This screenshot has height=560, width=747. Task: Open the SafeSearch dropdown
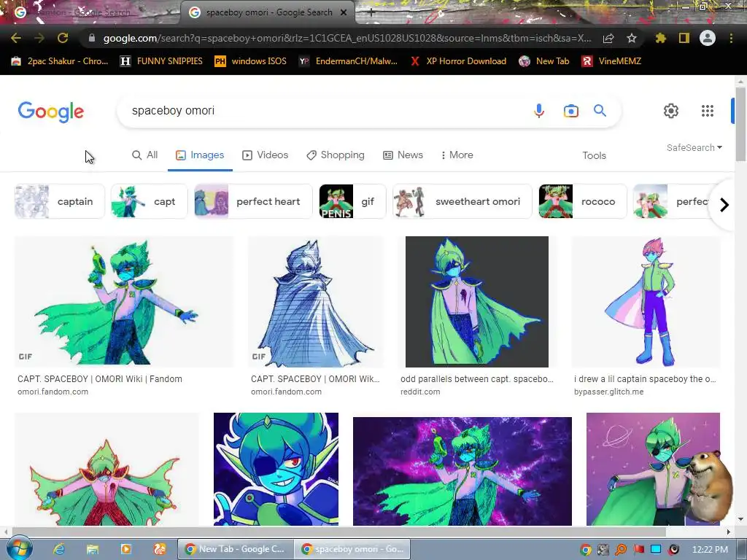click(x=694, y=147)
